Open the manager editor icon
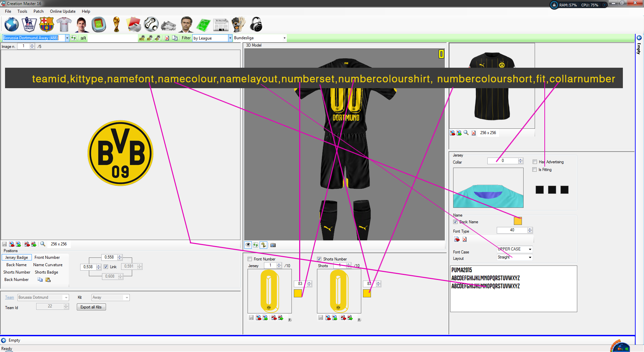This screenshot has width=644, height=352. [x=186, y=24]
